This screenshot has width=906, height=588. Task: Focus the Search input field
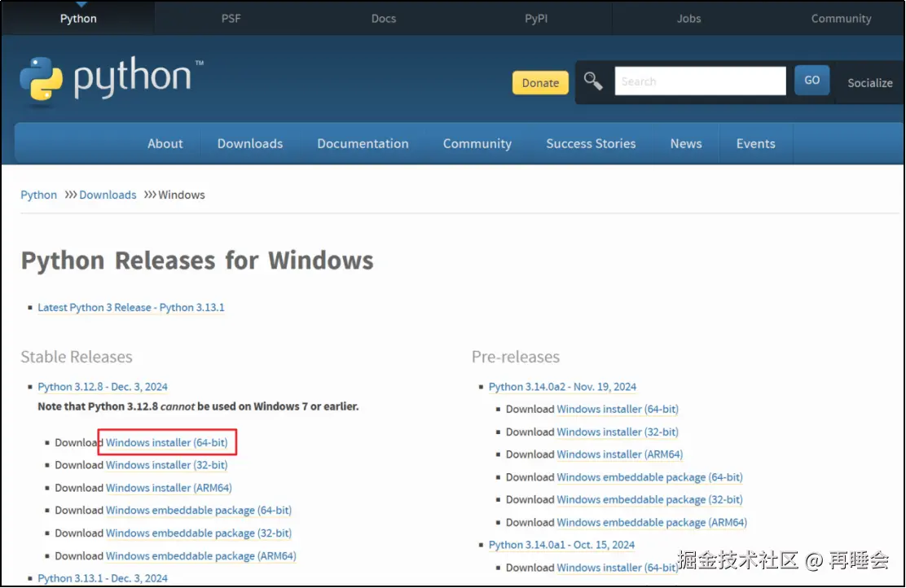[x=701, y=81]
